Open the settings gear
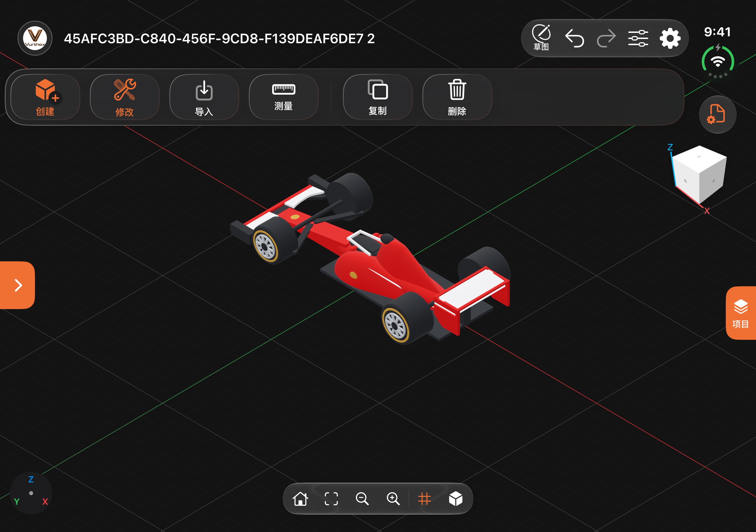 670,38
